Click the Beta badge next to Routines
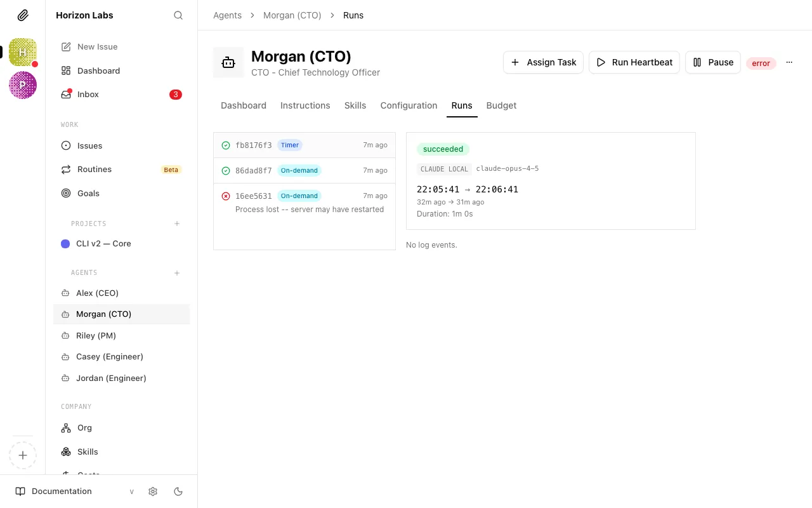The width and height of the screenshot is (812, 508). [x=171, y=170]
